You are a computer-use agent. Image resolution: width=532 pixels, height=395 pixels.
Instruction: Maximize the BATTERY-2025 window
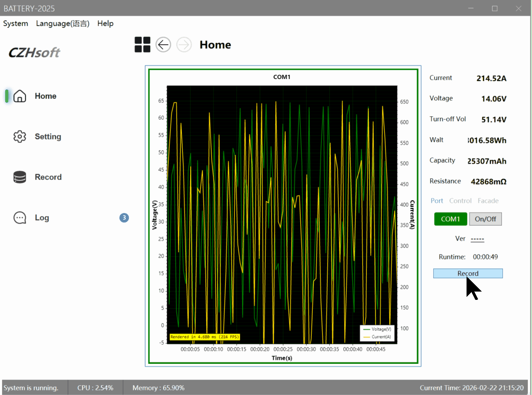(x=495, y=8)
